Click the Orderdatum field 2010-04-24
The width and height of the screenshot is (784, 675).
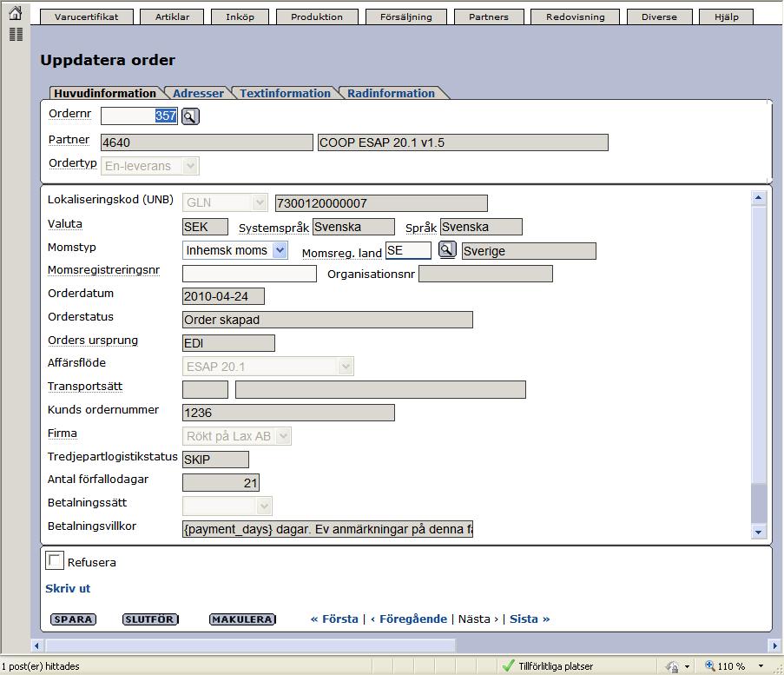(x=223, y=296)
